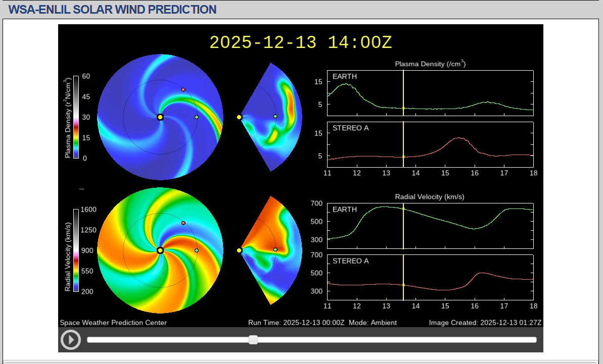Click the Space Weather Prediction Center text

pos(113,323)
